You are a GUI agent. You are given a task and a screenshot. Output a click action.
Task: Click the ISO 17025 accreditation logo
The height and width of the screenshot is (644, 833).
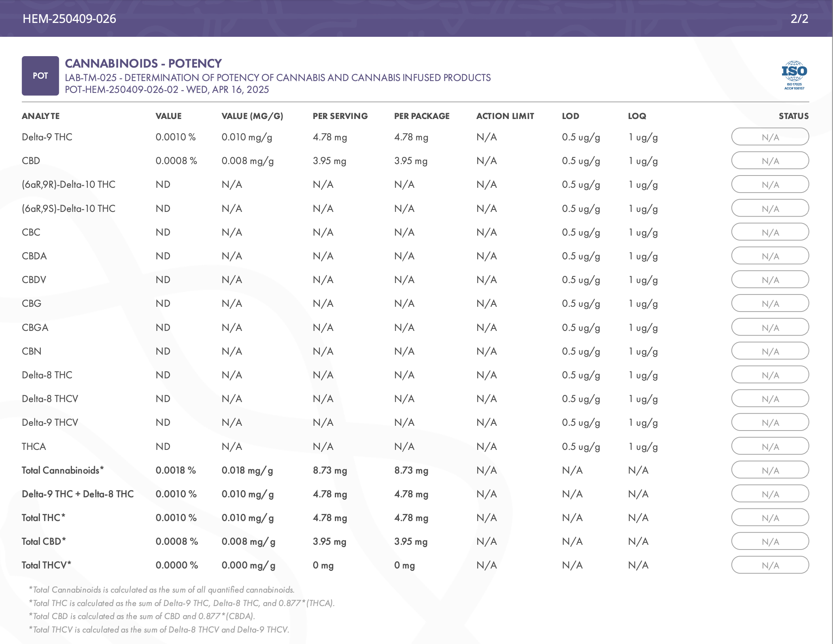tap(794, 75)
